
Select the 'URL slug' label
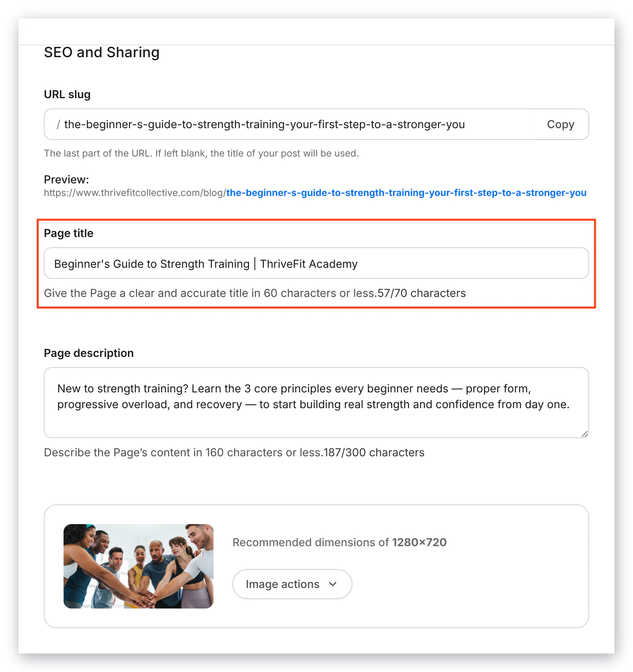pos(67,95)
